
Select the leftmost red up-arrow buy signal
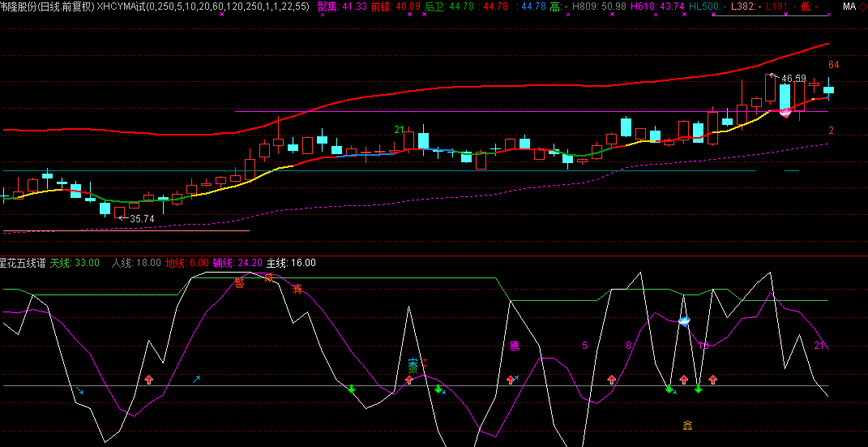pyautogui.click(x=148, y=379)
